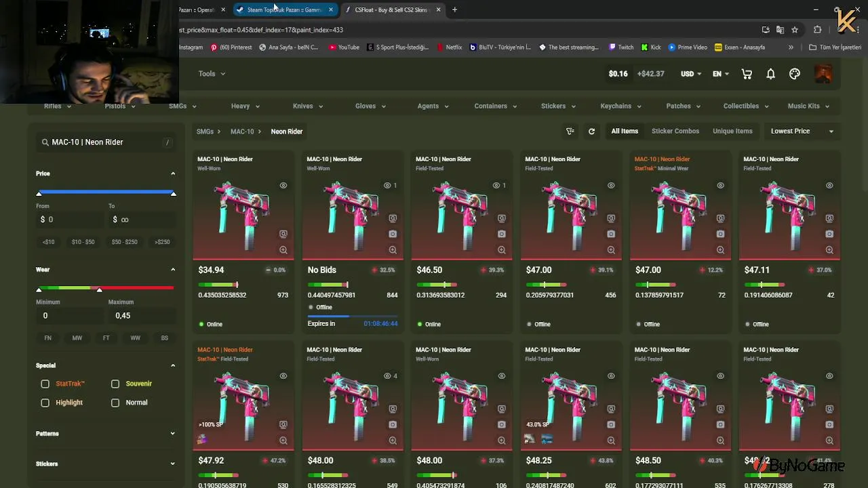The image size is (868, 488).
Task: Switch to the Unique Items tab
Action: click(x=732, y=131)
